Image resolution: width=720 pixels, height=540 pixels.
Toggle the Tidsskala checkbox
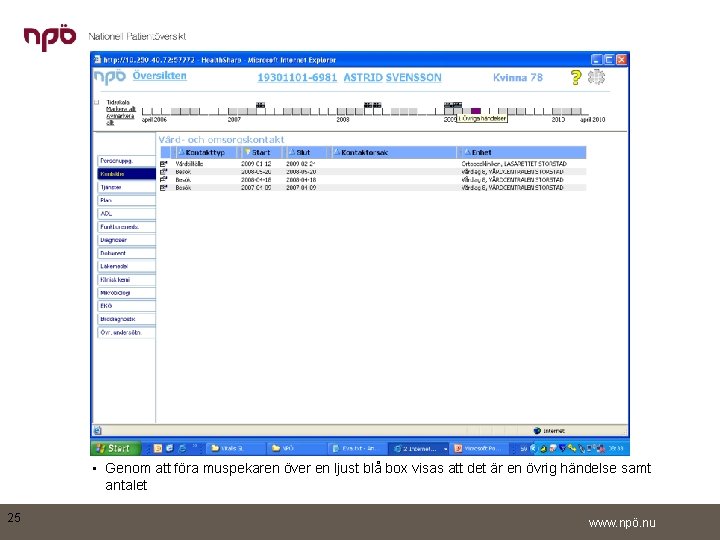click(96, 102)
